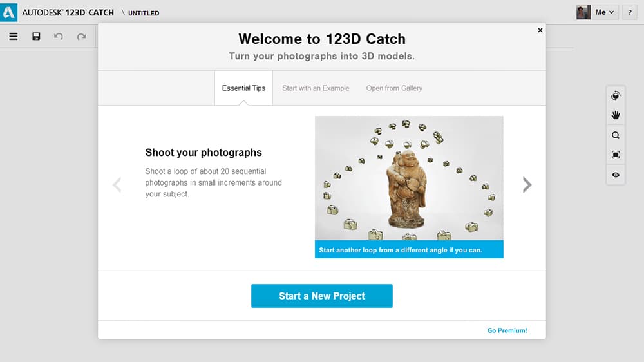The image size is (644, 362).
Task: Click the fit-to-view frame icon
Action: coord(615,155)
